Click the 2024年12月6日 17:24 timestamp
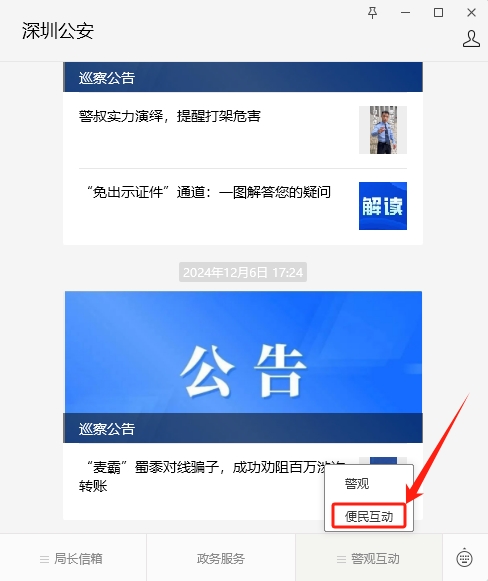 click(243, 273)
